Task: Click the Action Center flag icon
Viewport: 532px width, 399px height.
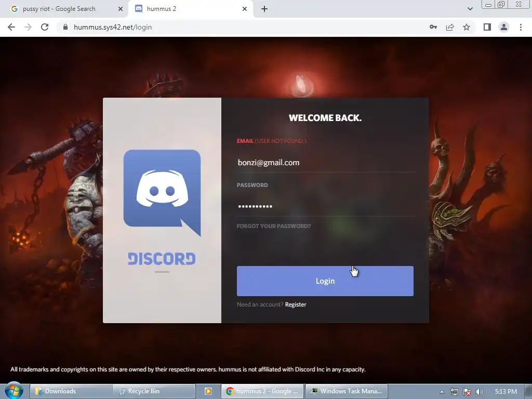Action: pos(467,392)
